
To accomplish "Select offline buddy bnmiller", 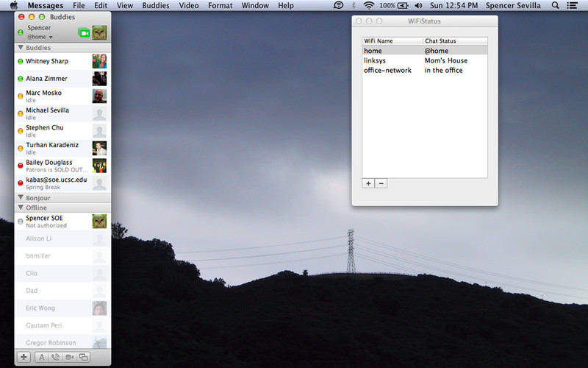I will (62, 255).
